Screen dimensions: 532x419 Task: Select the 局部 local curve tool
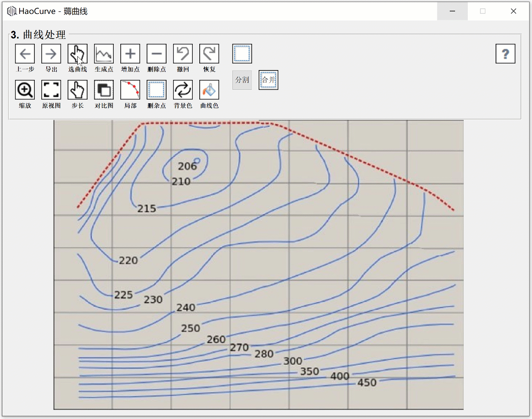pos(130,90)
